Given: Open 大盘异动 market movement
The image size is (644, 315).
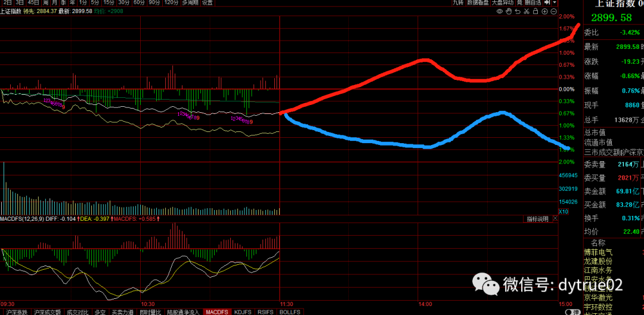Looking at the screenshot, I should [503, 2].
